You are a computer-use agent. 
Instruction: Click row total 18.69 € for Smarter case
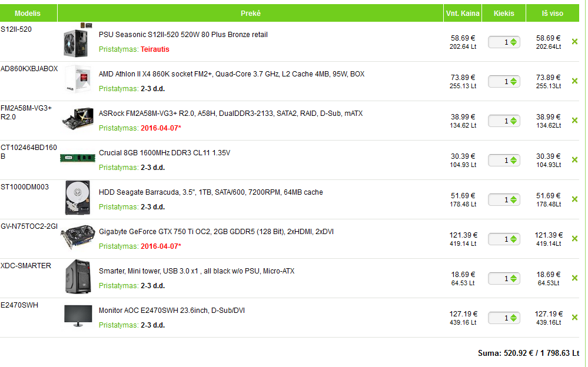[549, 274]
